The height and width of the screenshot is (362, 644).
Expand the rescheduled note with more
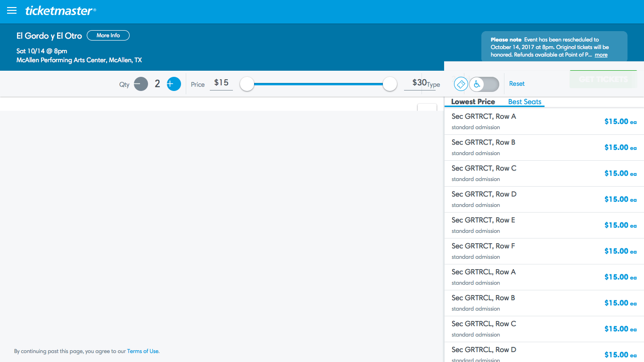pyautogui.click(x=601, y=55)
